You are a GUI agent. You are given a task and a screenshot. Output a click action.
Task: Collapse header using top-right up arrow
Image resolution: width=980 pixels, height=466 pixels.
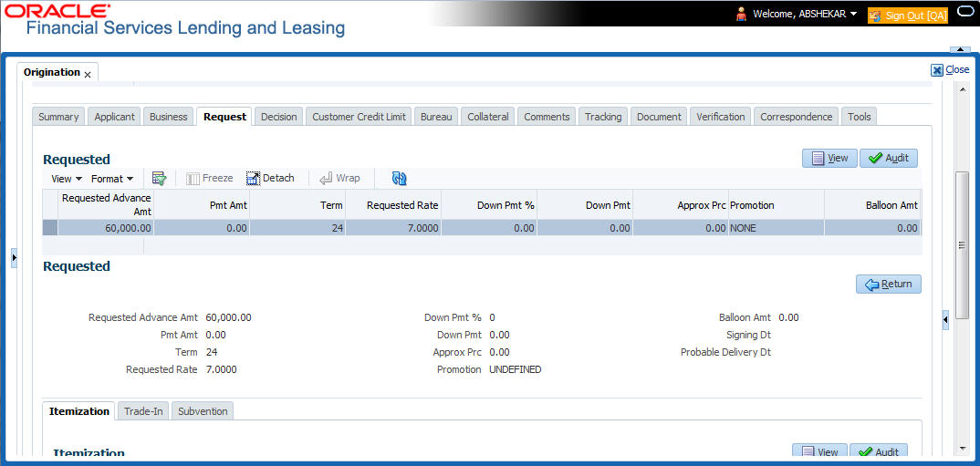959,49
